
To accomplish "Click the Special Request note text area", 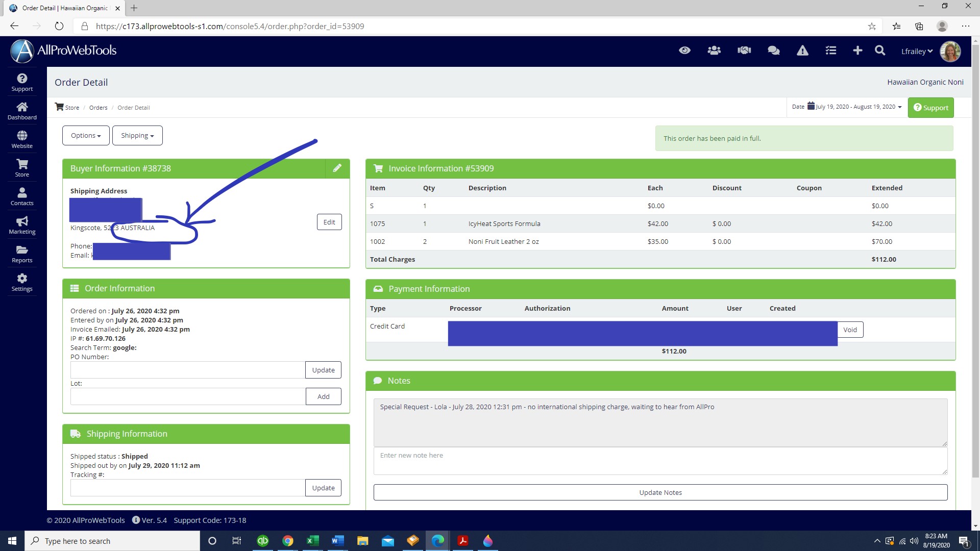I will [x=660, y=423].
